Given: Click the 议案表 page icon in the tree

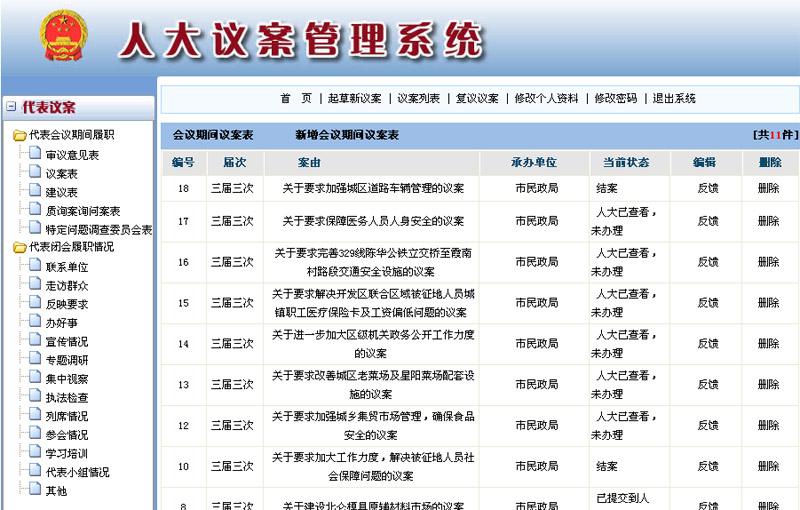Looking at the screenshot, I should [36, 174].
